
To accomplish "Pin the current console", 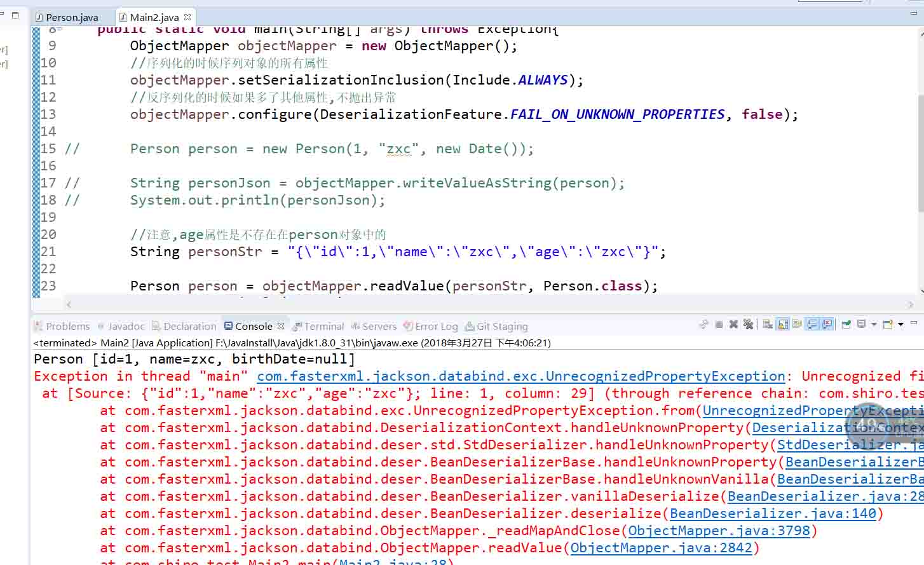I will point(846,324).
